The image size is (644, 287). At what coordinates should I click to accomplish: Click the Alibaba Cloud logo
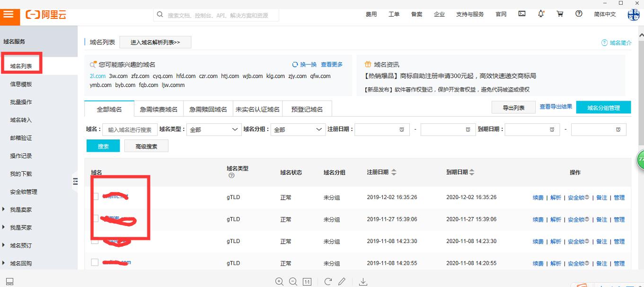[x=46, y=15]
